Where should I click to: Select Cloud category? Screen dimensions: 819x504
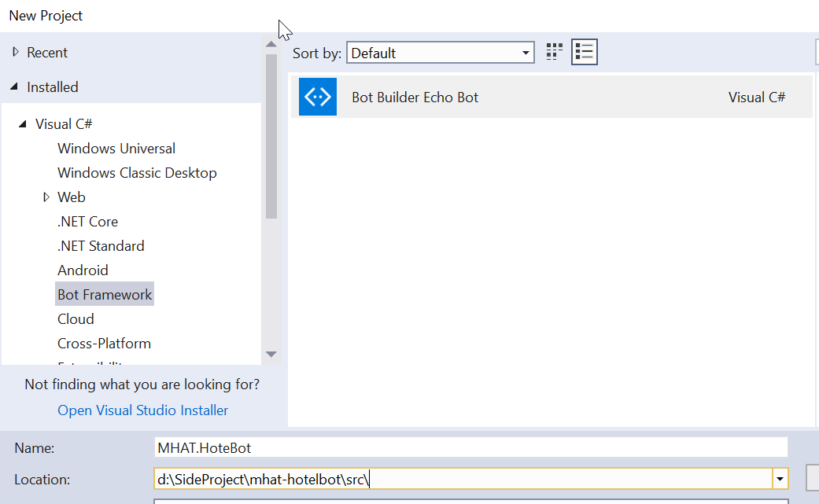coord(76,318)
